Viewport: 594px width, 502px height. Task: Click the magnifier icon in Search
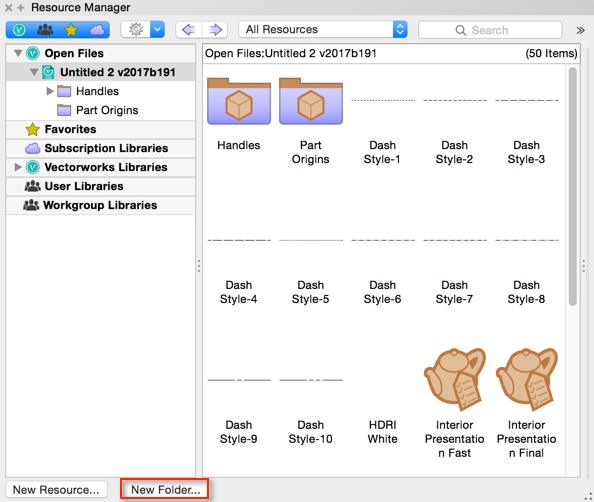(460, 30)
